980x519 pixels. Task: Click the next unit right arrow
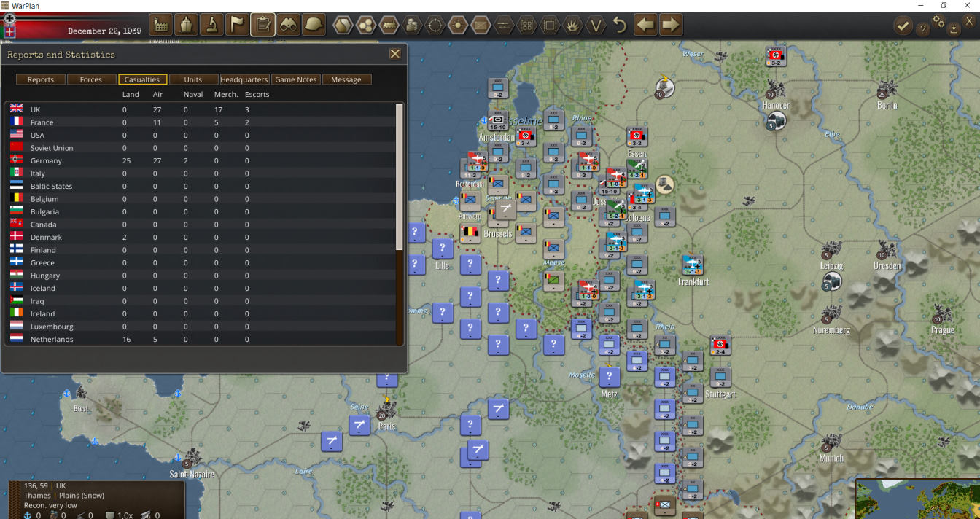671,25
